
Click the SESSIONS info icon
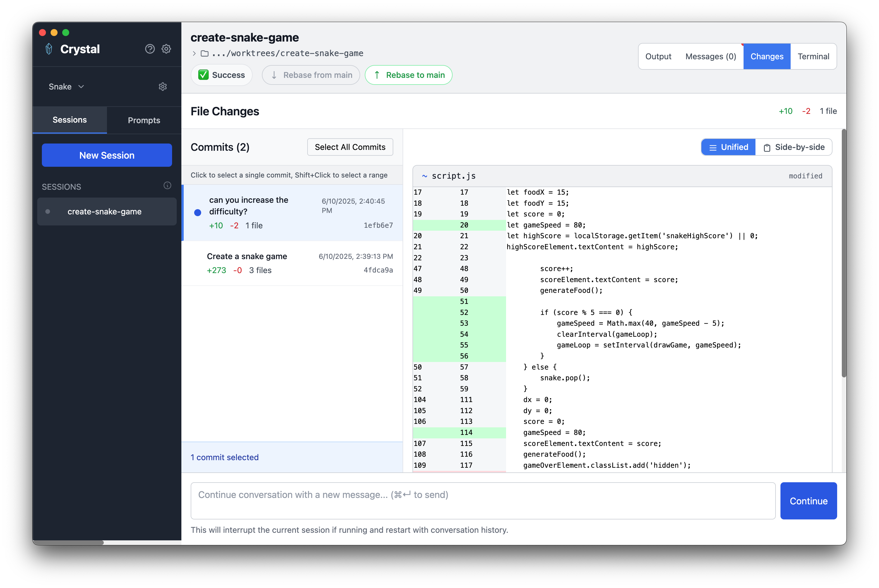tap(167, 186)
